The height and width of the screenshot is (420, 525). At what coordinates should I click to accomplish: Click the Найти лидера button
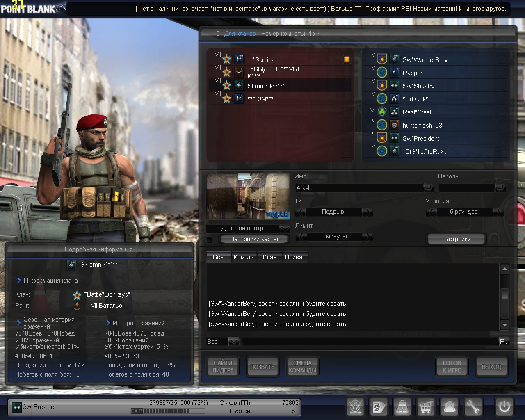click(223, 367)
